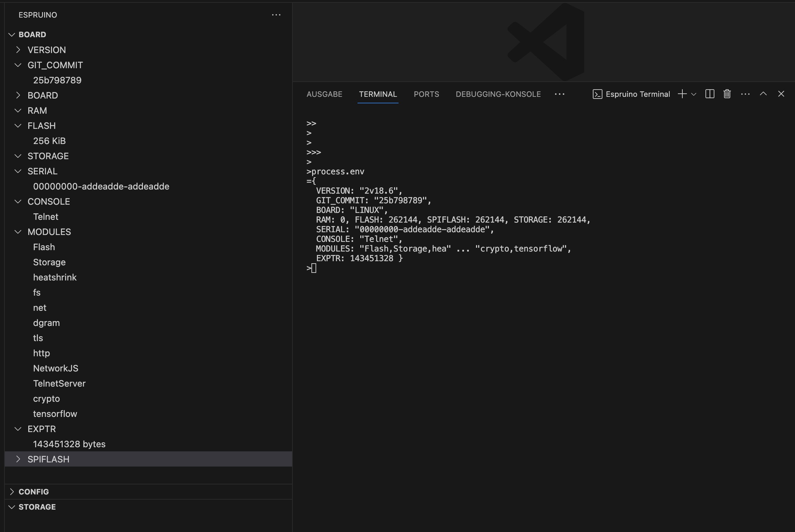Expand the VERSION tree node
The image size is (795, 532).
148,50
